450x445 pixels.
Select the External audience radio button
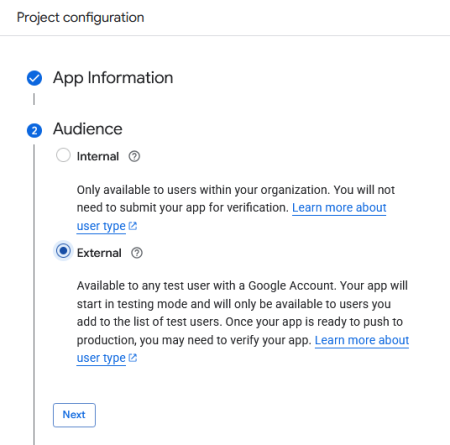(63, 251)
